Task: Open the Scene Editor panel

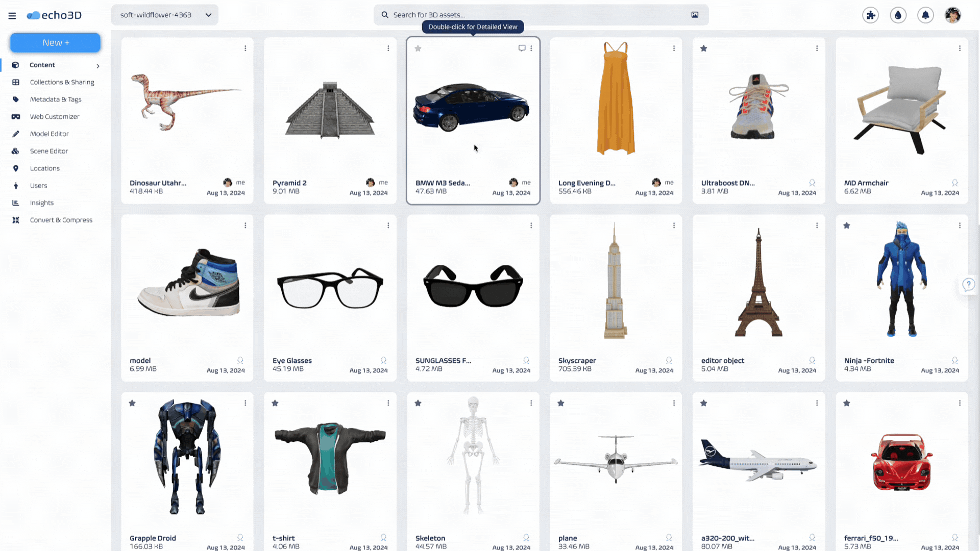Action: 48,151
